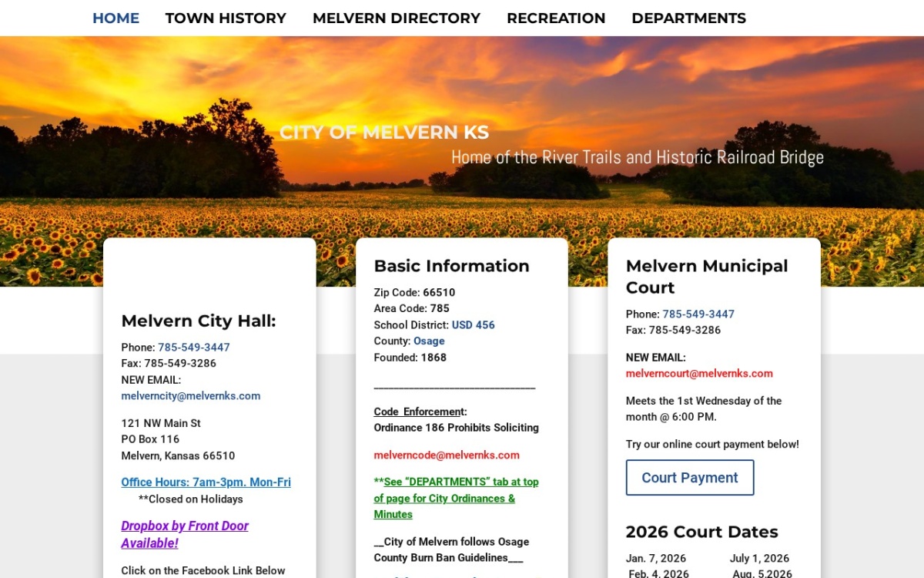The image size is (924, 578).
Task: Click the Municipal Court phone number link
Action: point(698,314)
